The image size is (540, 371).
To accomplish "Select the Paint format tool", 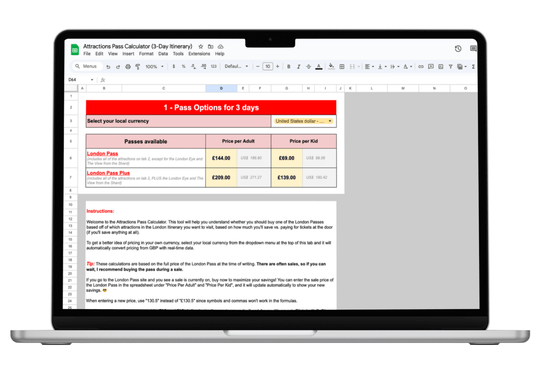I will pyautogui.click(x=138, y=66).
